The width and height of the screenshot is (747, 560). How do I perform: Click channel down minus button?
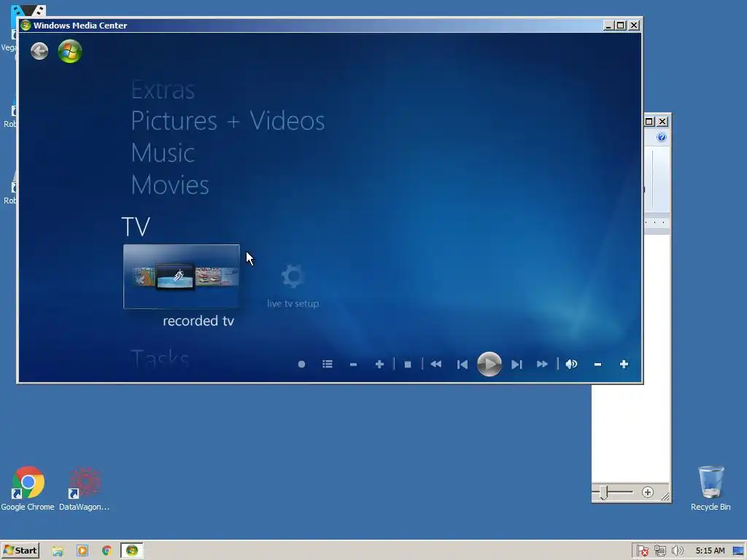pyautogui.click(x=354, y=365)
